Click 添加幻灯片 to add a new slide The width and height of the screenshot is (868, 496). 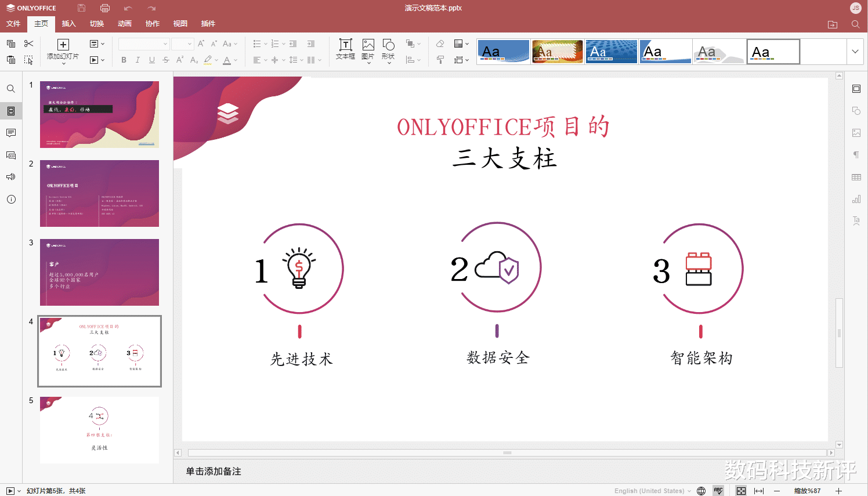click(62, 46)
